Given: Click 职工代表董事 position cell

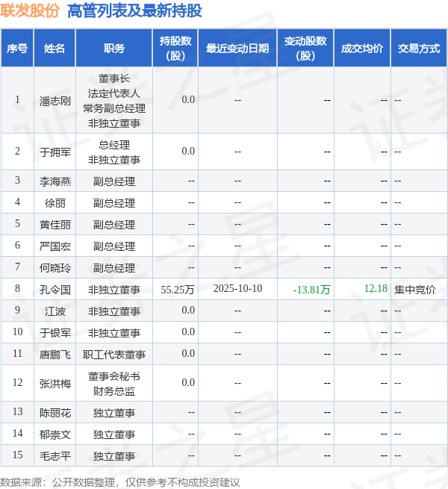Looking at the screenshot, I should [x=114, y=355].
